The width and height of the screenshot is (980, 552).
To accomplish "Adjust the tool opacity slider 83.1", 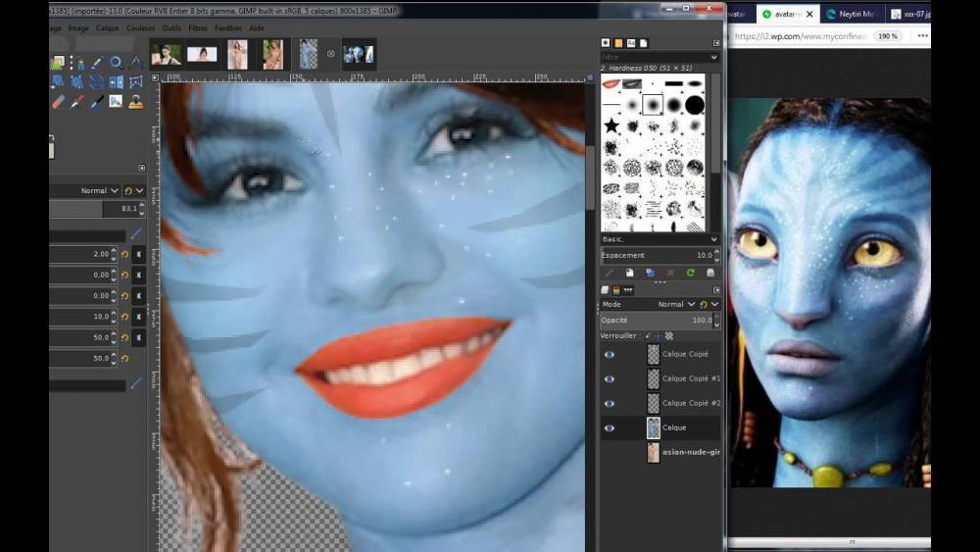I will tap(97, 209).
